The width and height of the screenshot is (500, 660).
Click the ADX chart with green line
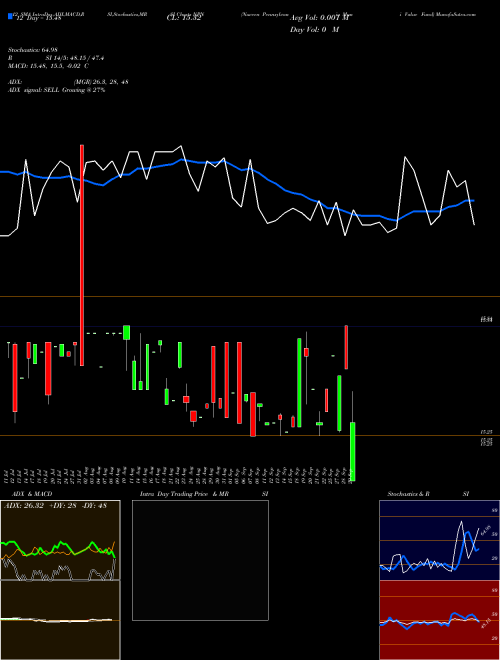[60, 540]
